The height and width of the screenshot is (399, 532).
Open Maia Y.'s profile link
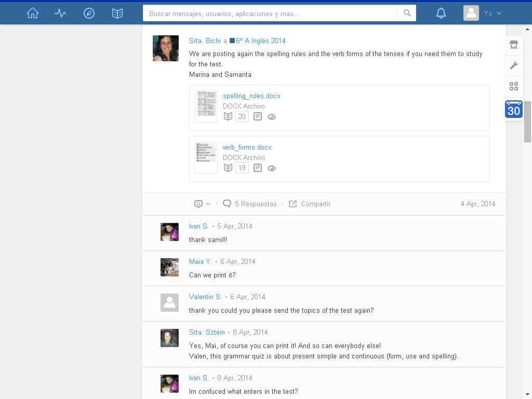click(200, 262)
